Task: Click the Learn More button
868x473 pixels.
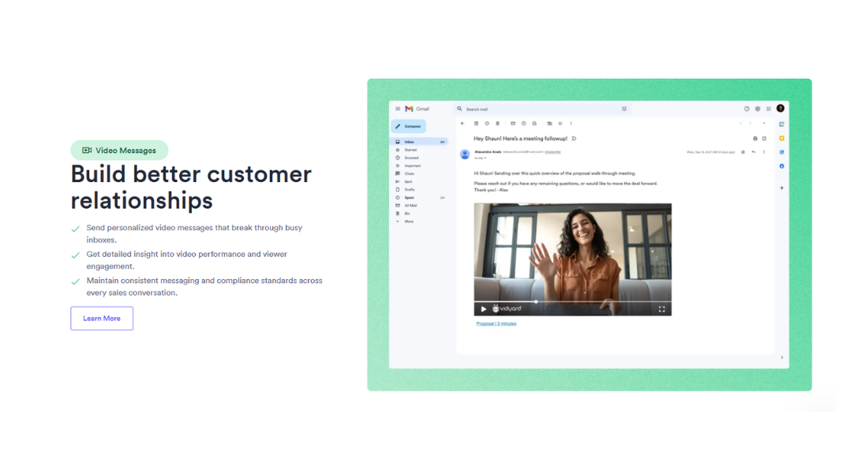Action: point(102,318)
